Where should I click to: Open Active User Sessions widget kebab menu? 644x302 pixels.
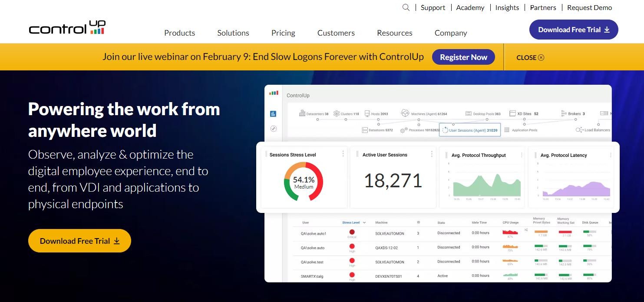[432, 154]
